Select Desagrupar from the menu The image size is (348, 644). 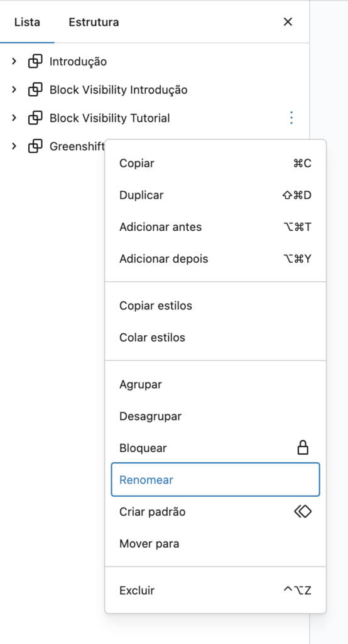215,416
